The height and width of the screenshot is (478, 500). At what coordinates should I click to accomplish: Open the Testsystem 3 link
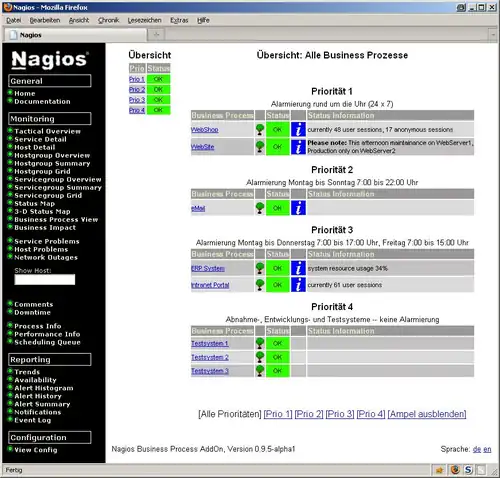(x=210, y=371)
